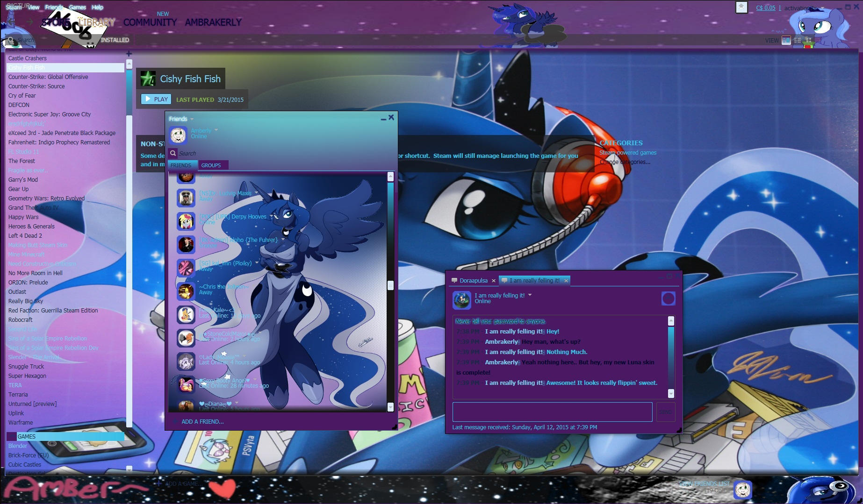Click Sexy Booty Angel avatar
The image size is (863, 504).
tap(186, 384)
